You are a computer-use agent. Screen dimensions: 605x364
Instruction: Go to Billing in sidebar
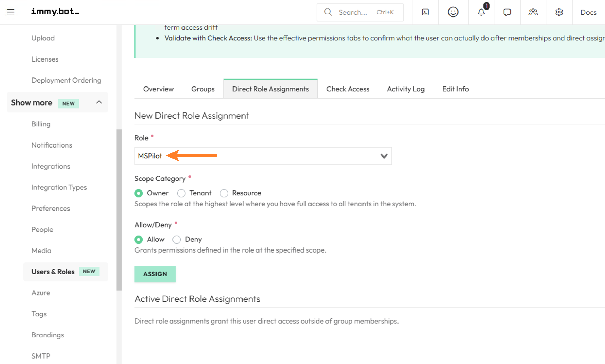point(41,124)
